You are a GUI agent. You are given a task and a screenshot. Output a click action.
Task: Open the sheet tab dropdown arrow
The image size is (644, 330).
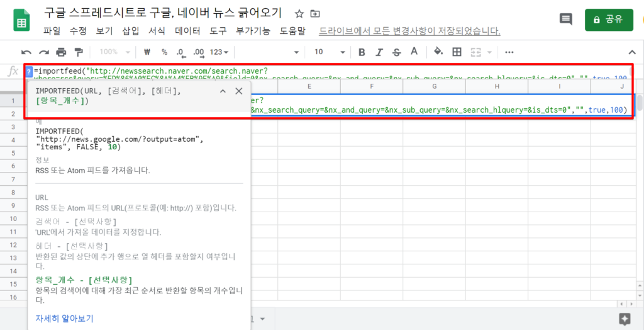click(x=262, y=319)
